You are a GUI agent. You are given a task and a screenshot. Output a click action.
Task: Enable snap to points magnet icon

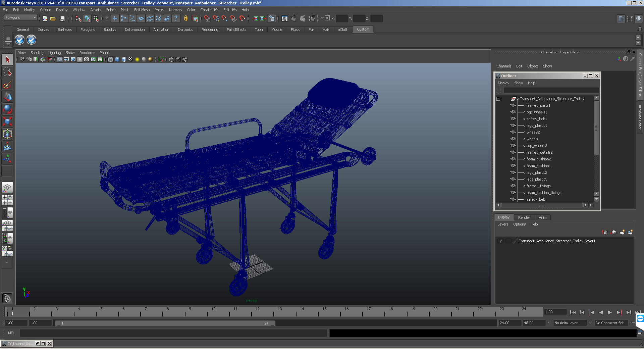(225, 18)
